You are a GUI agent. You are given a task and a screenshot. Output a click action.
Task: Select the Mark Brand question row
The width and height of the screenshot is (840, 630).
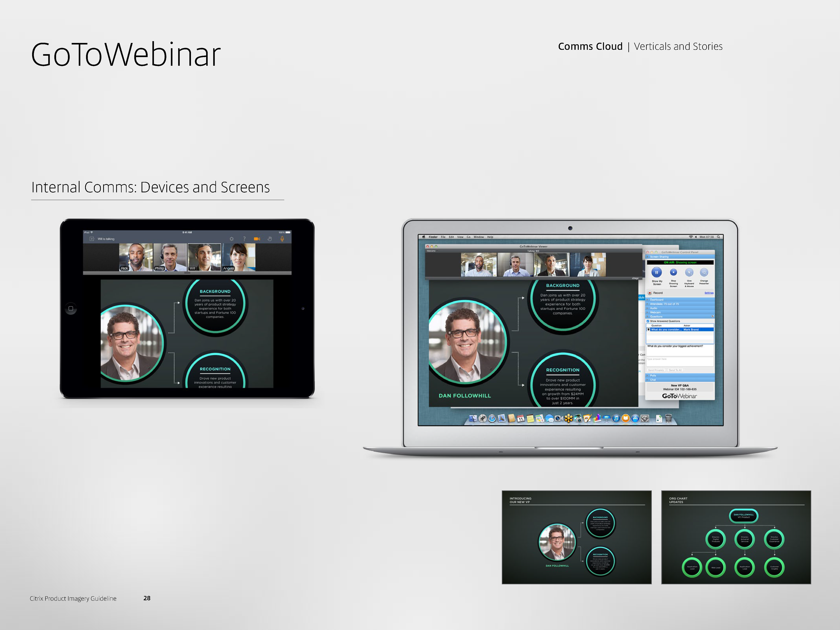click(x=680, y=330)
